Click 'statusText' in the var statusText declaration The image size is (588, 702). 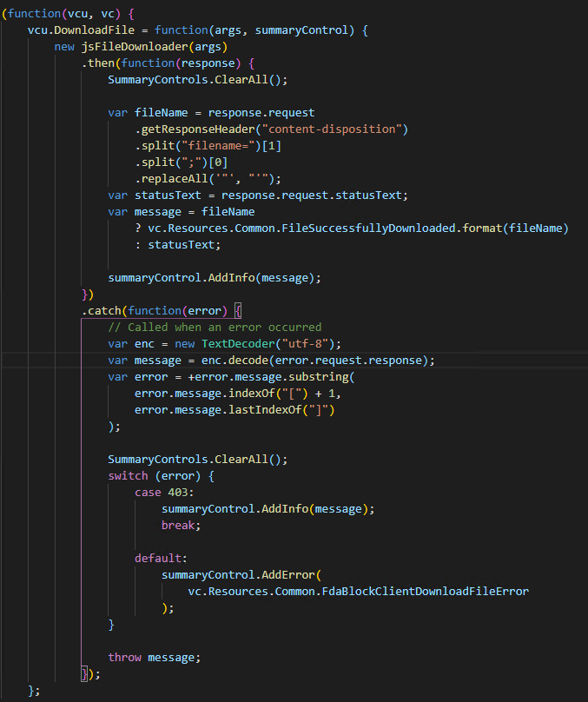point(168,195)
